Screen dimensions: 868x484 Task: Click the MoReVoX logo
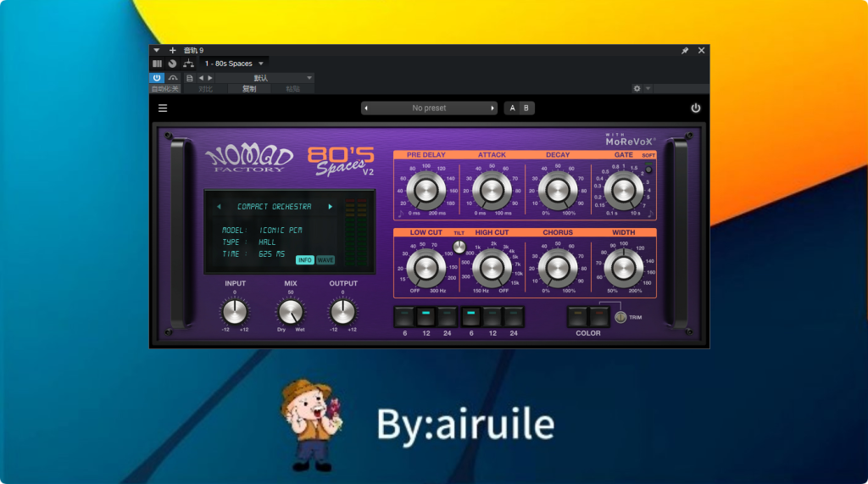tap(630, 140)
